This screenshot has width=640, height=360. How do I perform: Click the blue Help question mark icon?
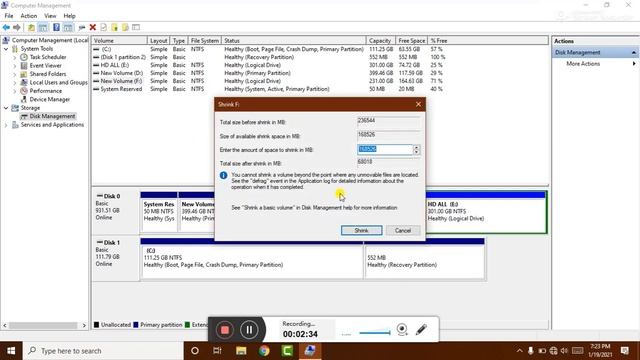pos(56,27)
